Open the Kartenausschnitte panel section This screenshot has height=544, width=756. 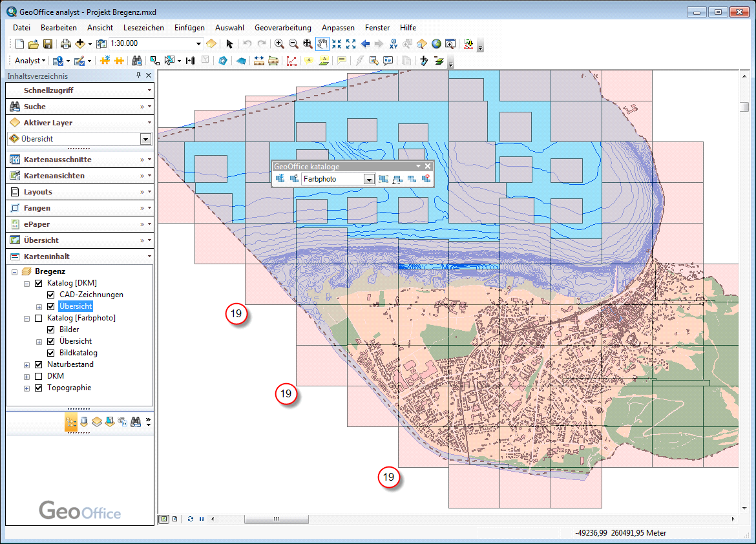coord(78,159)
